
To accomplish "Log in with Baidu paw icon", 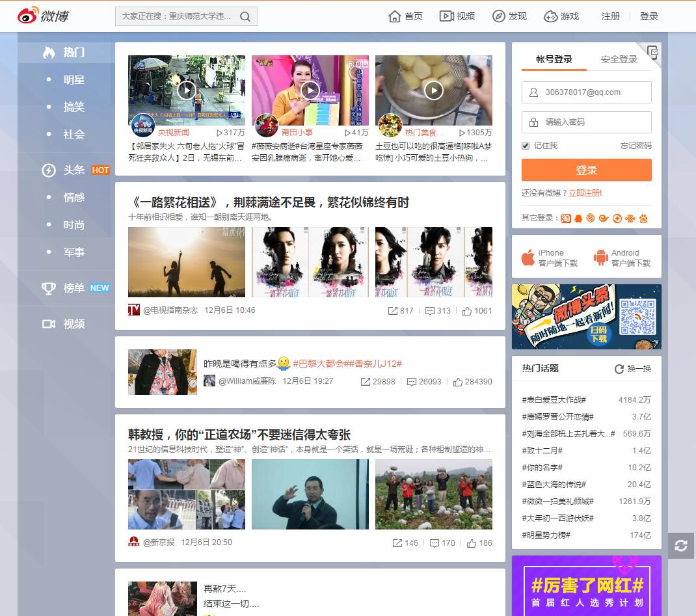I will click(x=643, y=218).
